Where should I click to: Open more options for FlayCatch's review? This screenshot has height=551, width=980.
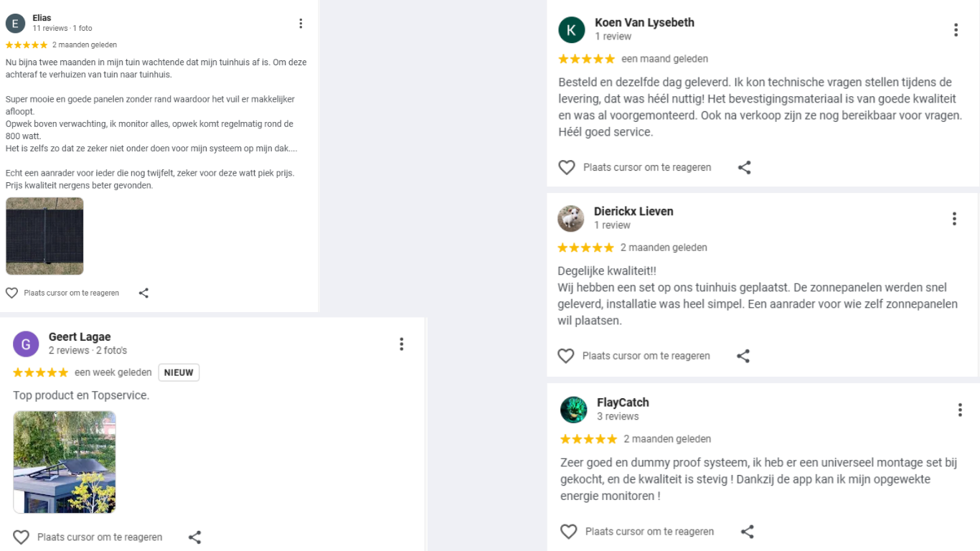(x=960, y=410)
